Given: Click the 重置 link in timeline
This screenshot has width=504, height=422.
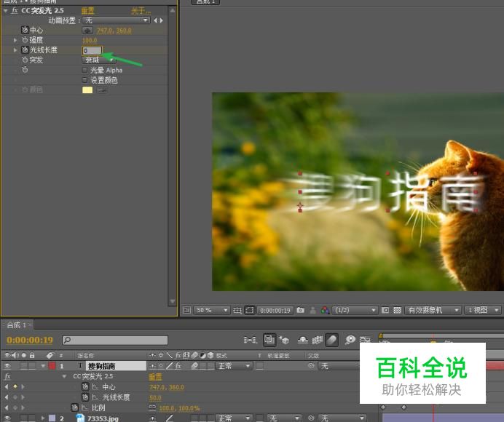Looking at the screenshot, I should pos(156,376).
